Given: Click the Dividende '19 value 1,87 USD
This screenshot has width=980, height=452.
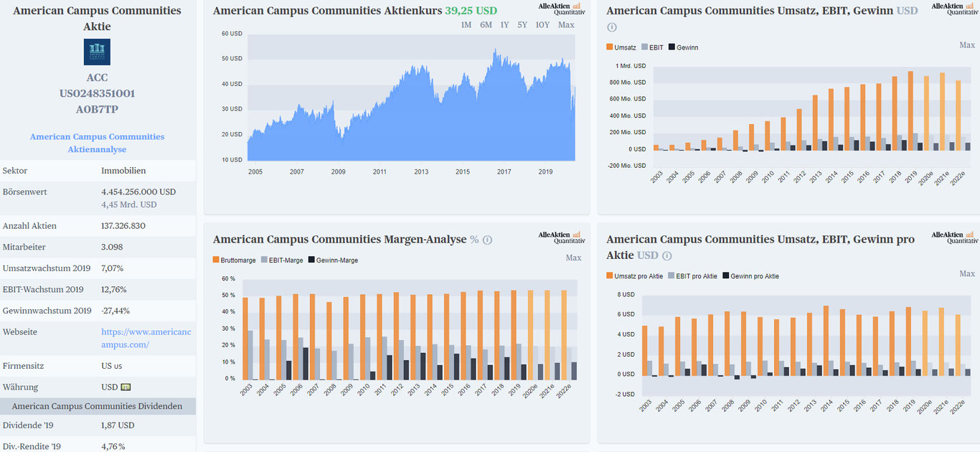Looking at the screenshot, I should 118,425.
